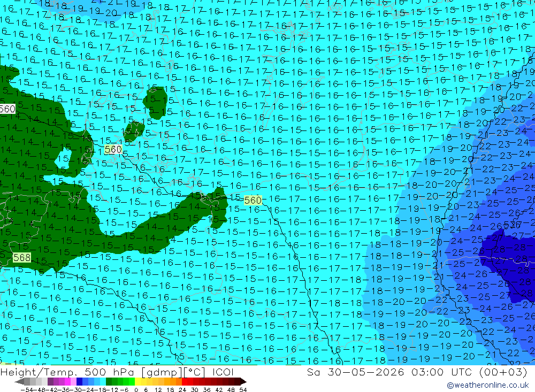Pick the bright magenta legend swatch

pyautogui.click(x=67, y=382)
